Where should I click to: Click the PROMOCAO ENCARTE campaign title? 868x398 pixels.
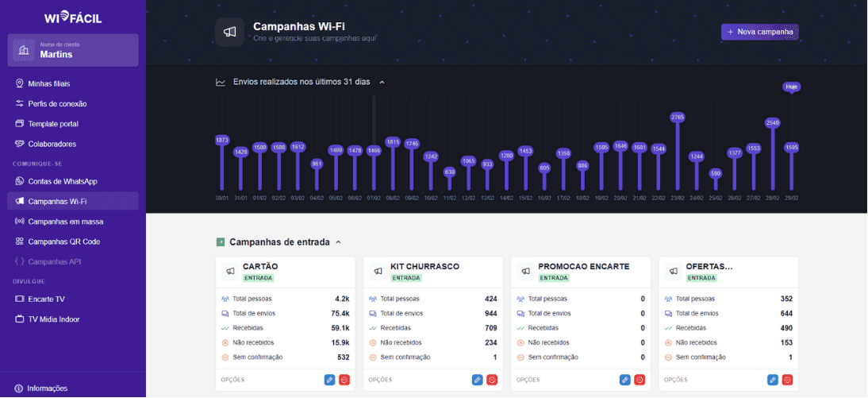pos(583,266)
